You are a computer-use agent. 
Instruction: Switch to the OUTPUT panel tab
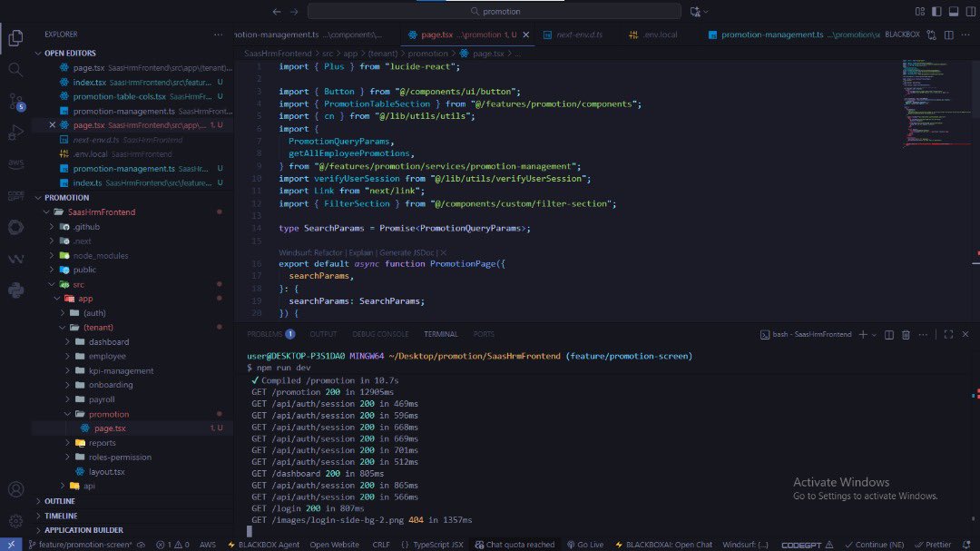pyautogui.click(x=323, y=334)
